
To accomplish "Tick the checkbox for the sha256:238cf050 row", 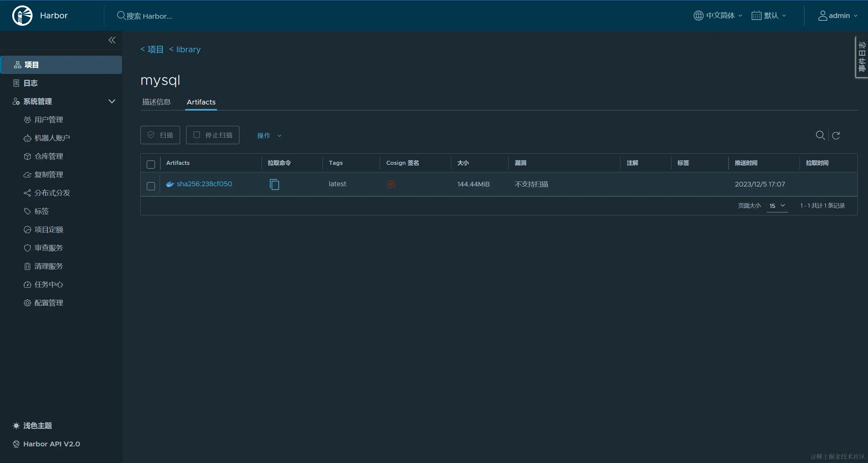I will click(151, 186).
